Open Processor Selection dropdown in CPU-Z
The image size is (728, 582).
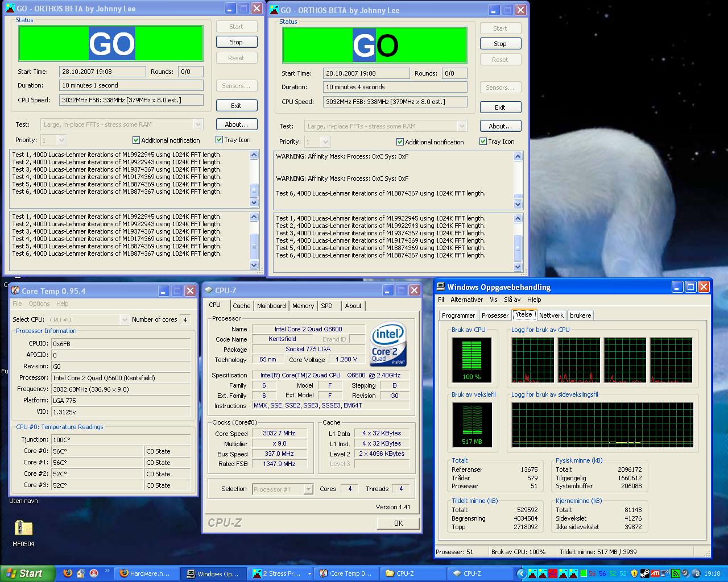point(308,489)
